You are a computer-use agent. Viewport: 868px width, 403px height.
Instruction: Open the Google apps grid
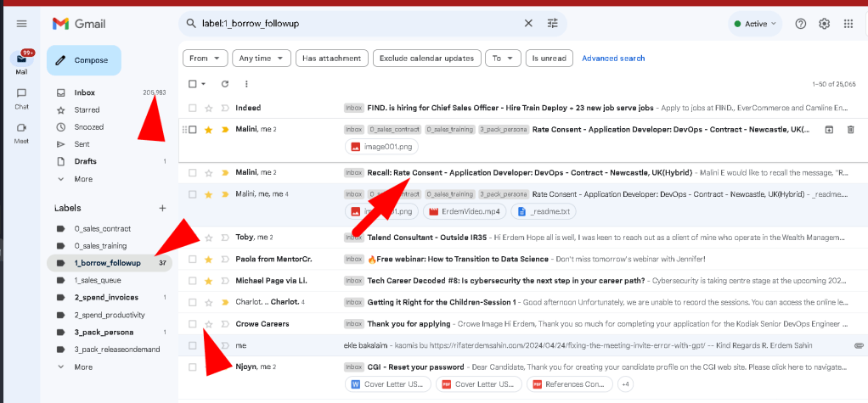[x=848, y=24]
